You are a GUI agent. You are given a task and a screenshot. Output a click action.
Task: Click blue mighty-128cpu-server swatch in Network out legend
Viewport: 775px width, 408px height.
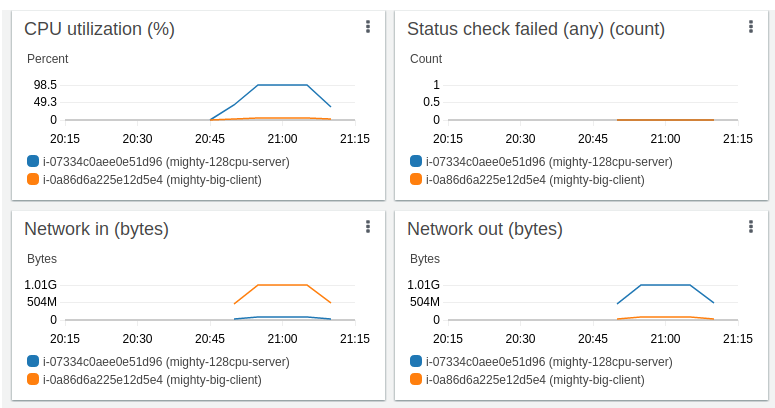click(x=417, y=361)
